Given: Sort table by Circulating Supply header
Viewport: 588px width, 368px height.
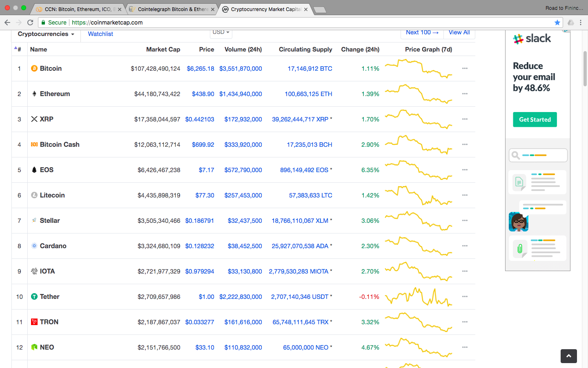Looking at the screenshot, I should pyautogui.click(x=305, y=49).
